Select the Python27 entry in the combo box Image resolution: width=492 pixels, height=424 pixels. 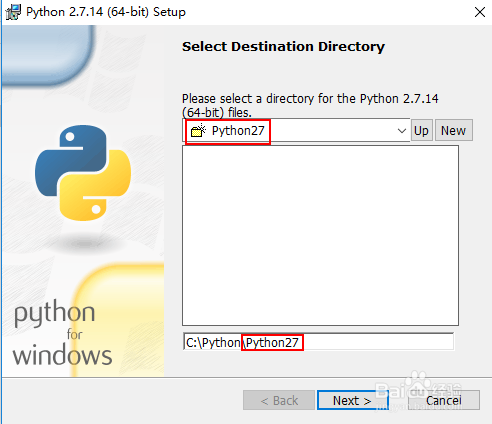coord(238,131)
